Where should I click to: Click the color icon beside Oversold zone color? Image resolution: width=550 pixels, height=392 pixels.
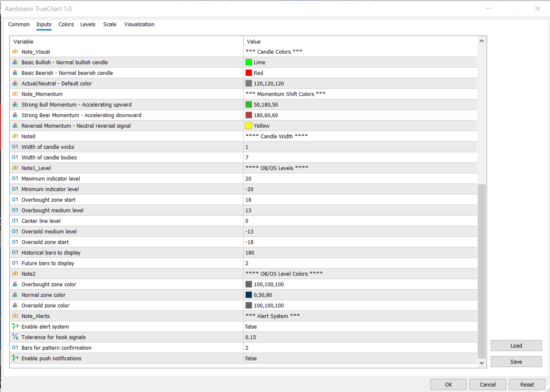[15, 305]
